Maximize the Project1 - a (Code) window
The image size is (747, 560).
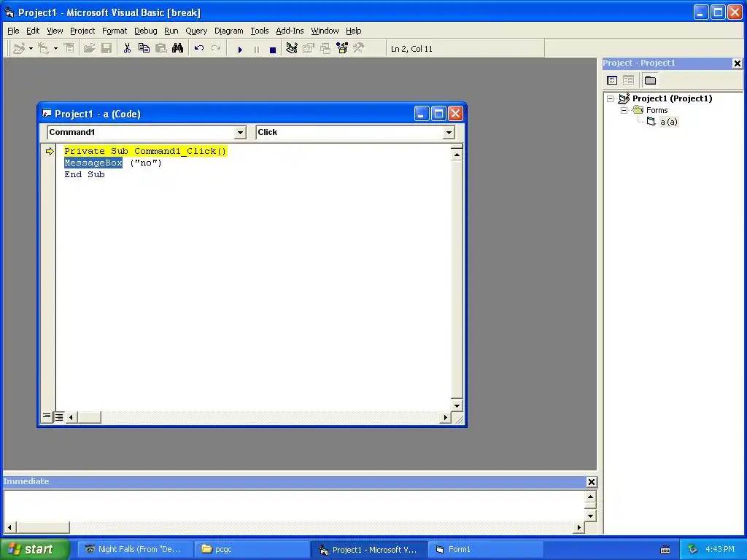pyautogui.click(x=438, y=114)
